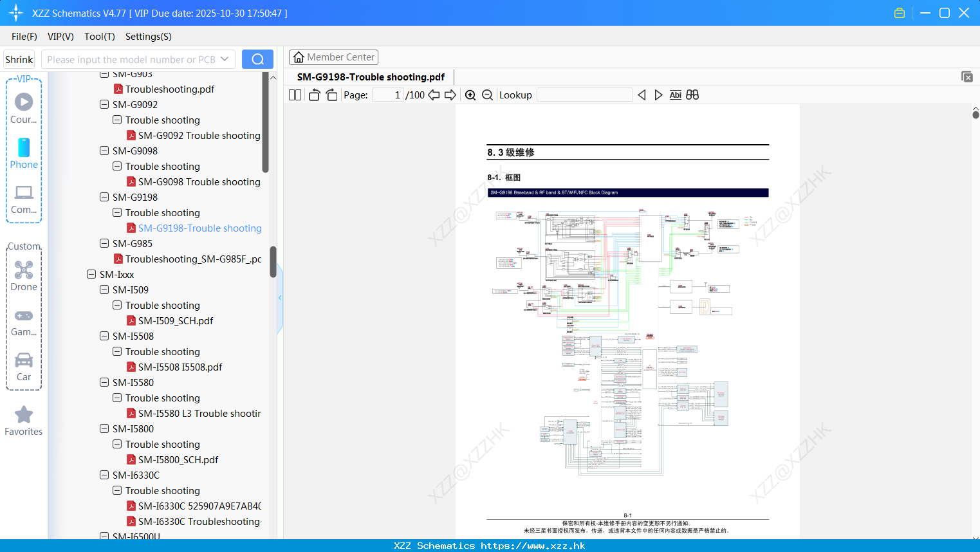Screen dimensions: 980x552
Task: Open SM-I5508 I5508.pdf file
Action: [x=180, y=367]
